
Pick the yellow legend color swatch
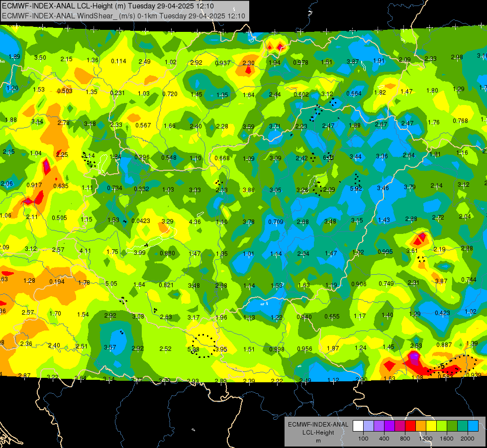pos(431,426)
